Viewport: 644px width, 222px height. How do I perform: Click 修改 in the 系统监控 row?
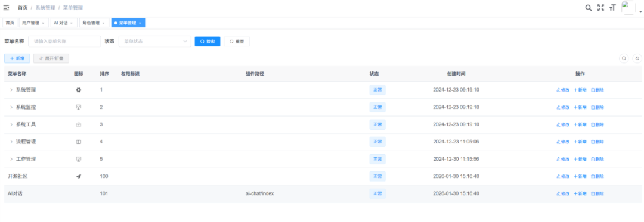pyautogui.click(x=563, y=107)
